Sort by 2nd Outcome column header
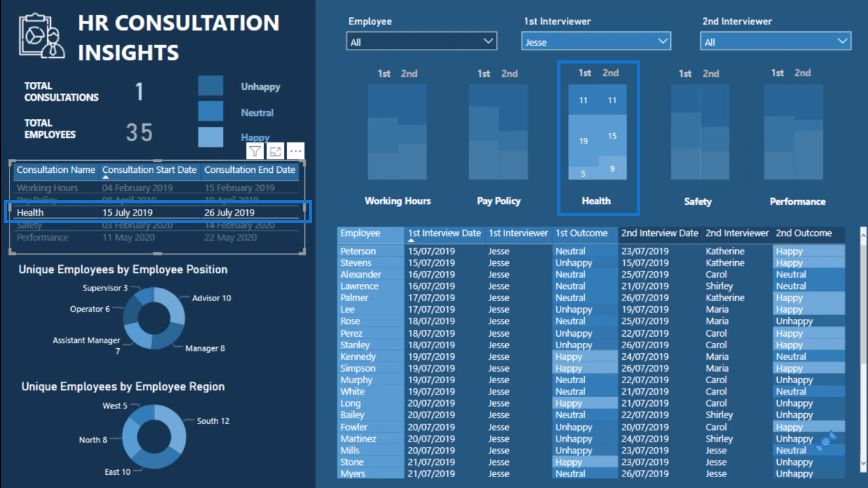 coord(809,233)
